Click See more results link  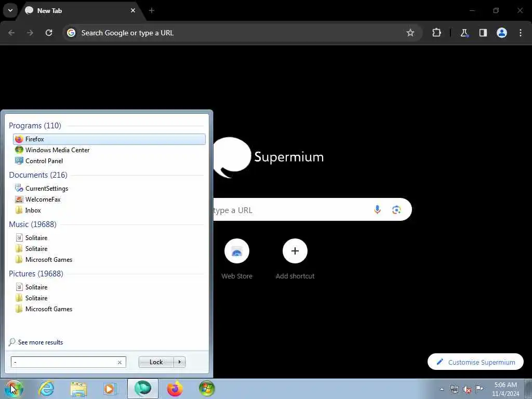(x=36, y=342)
